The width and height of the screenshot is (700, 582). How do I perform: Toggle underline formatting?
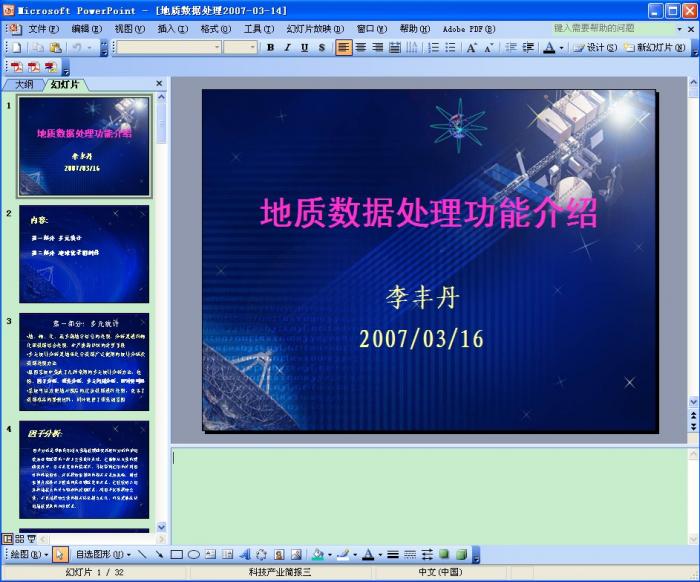click(x=305, y=47)
